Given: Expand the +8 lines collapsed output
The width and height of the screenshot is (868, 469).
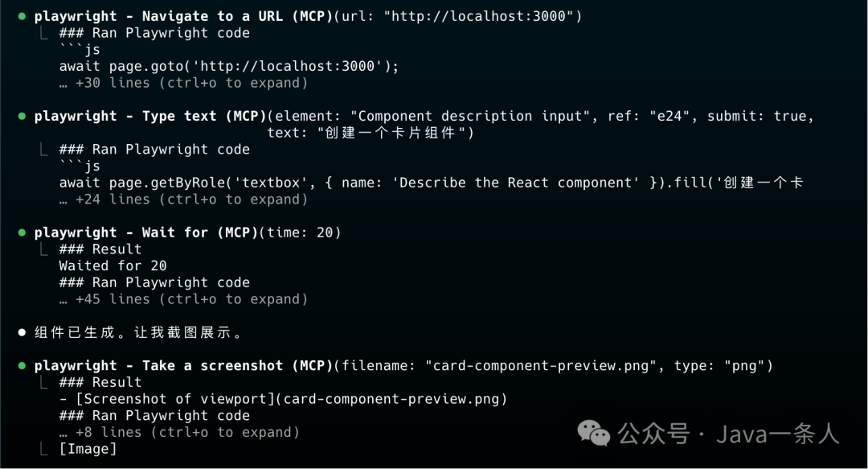Looking at the screenshot, I should pyautogui.click(x=178, y=432).
